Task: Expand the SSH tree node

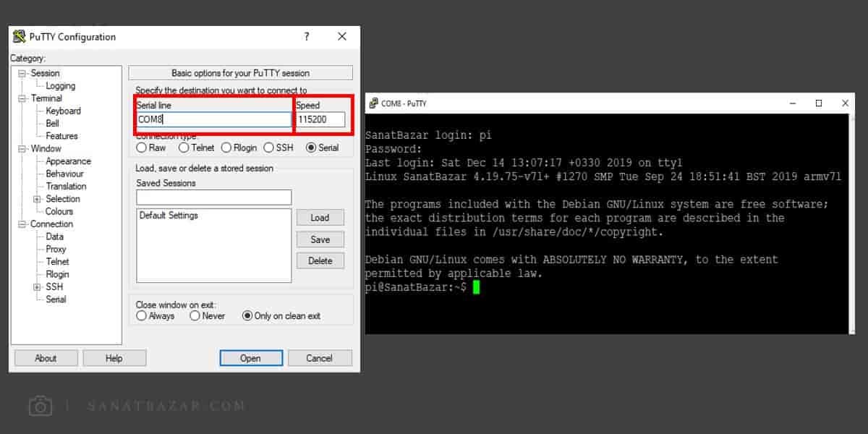Action: [x=37, y=287]
